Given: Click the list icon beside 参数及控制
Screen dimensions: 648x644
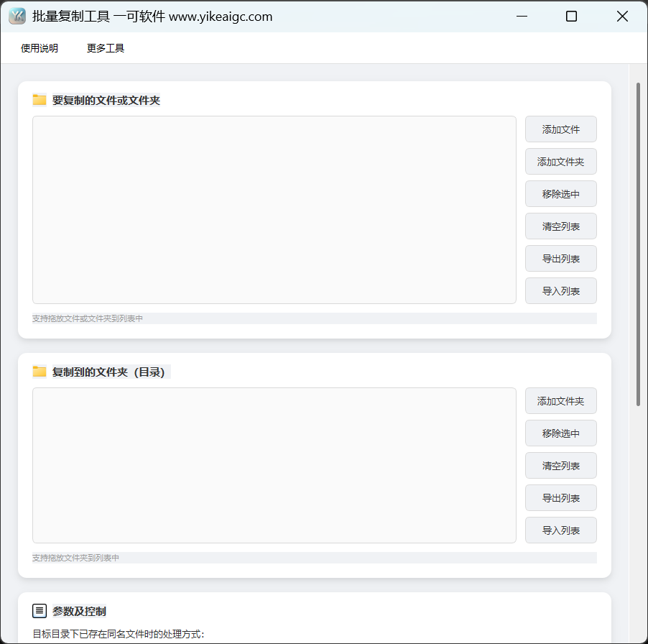Looking at the screenshot, I should tap(40, 610).
